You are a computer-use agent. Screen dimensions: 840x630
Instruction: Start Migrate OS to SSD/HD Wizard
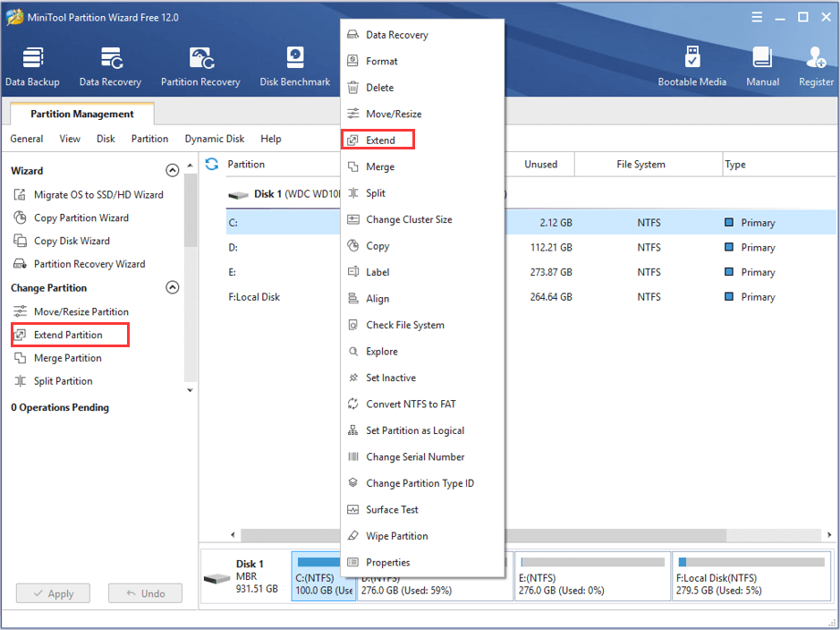(x=89, y=194)
